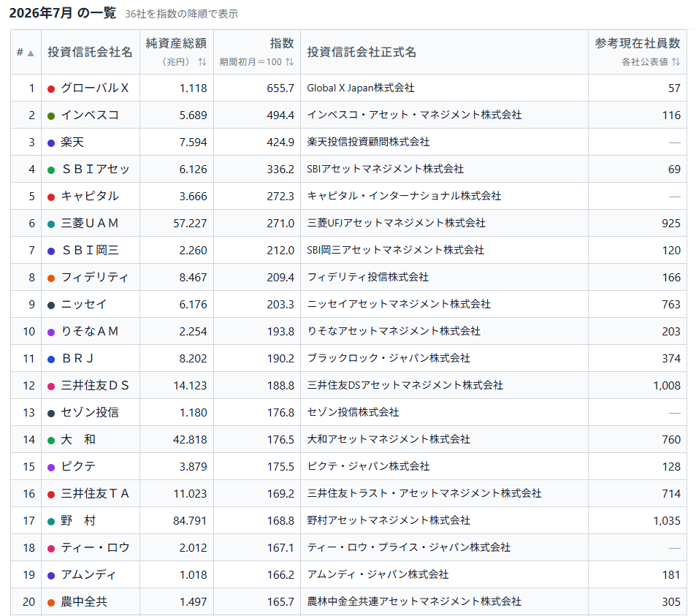
Task: Select the 三井住友ＤＳ name cell
Action: (91, 385)
